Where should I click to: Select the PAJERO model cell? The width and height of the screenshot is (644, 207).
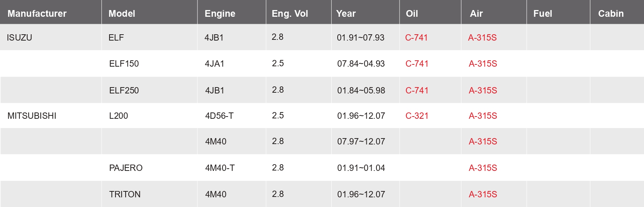click(x=126, y=168)
